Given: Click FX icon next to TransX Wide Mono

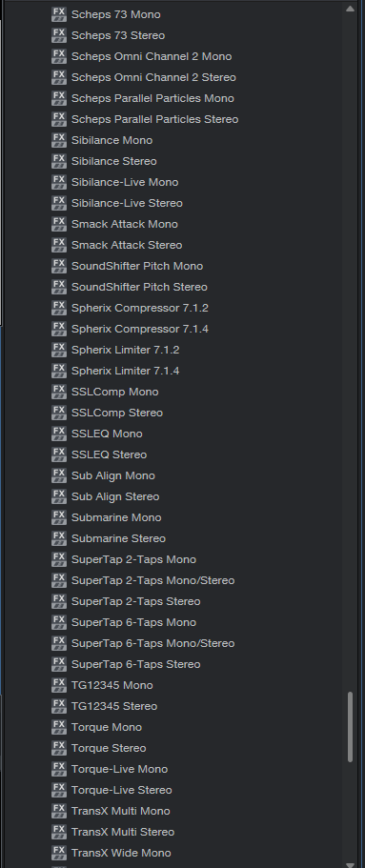Looking at the screenshot, I should (x=59, y=853).
